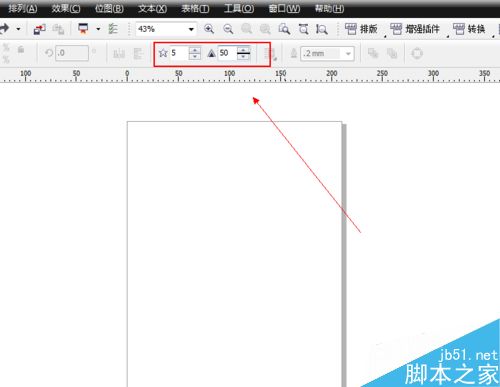
Task: Click the mirror horizontally icon
Action: tap(119, 53)
